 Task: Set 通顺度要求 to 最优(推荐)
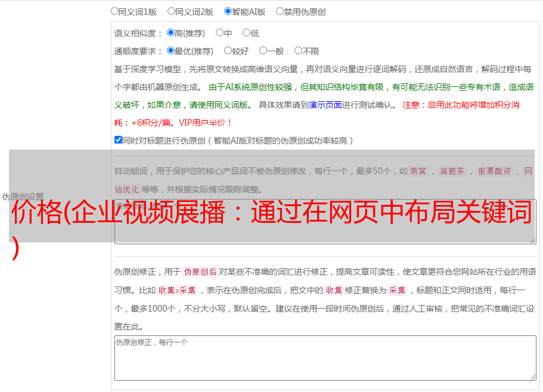click(170, 51)
